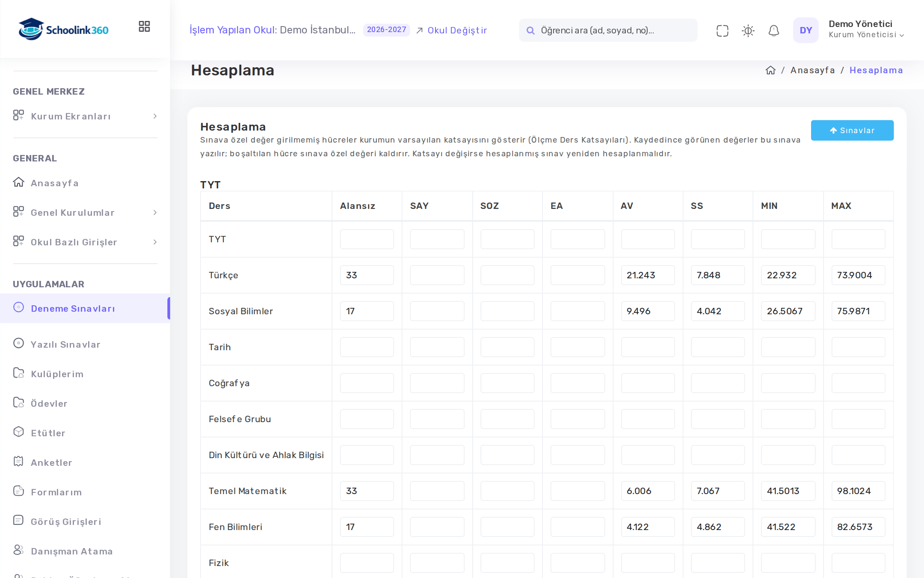Image resolution: width=924 pixels, height=578 pixels.
Task: Select the 2026-2027 year badge
Action: click(x=386, y=30)
